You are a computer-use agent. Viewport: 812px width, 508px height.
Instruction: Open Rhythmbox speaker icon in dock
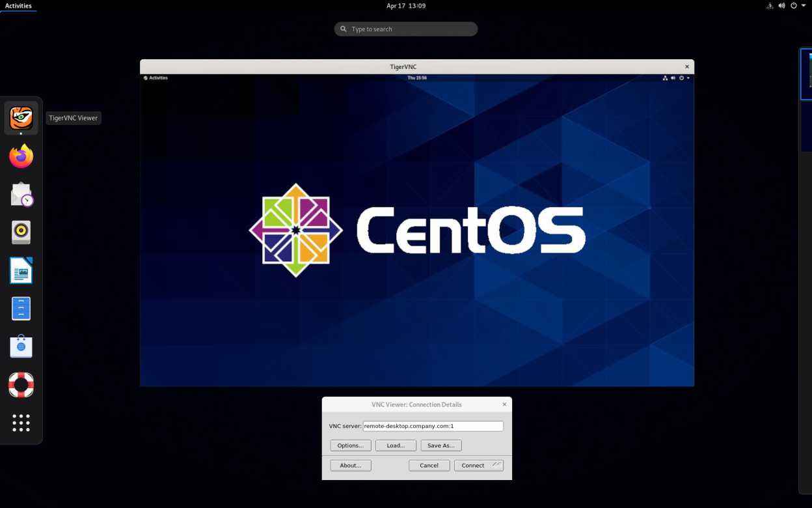coord(21,232)
